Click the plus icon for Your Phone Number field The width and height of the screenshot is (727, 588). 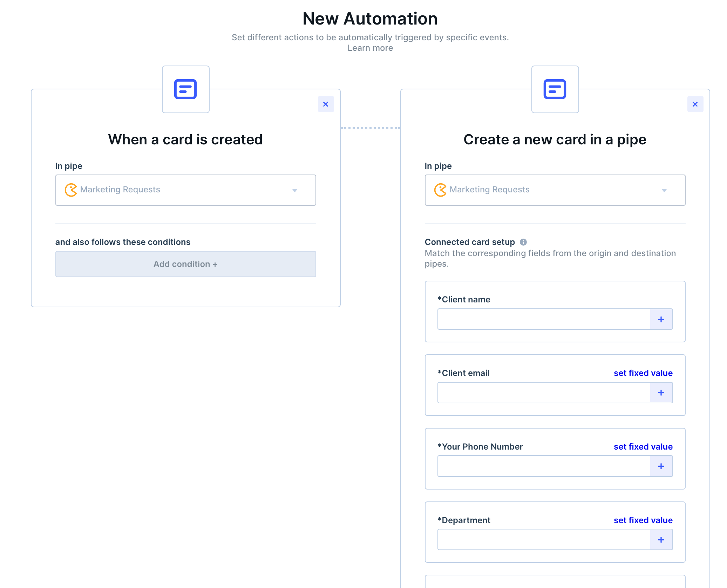[x=661, y=466]
